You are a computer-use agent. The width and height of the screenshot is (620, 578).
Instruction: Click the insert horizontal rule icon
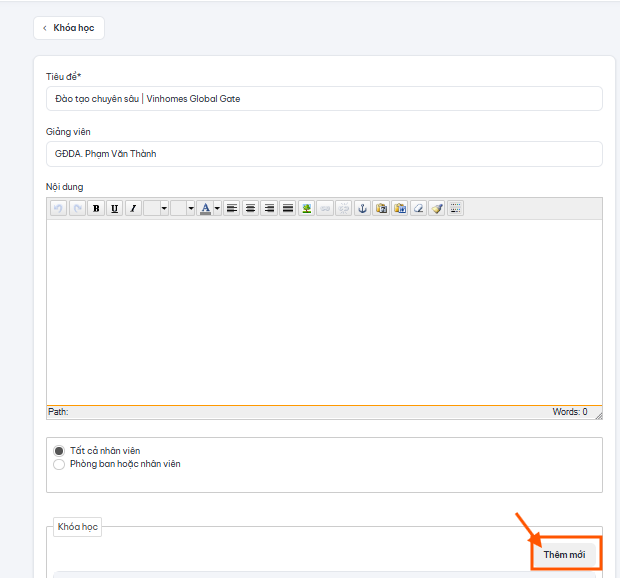(x=456, y=208)
